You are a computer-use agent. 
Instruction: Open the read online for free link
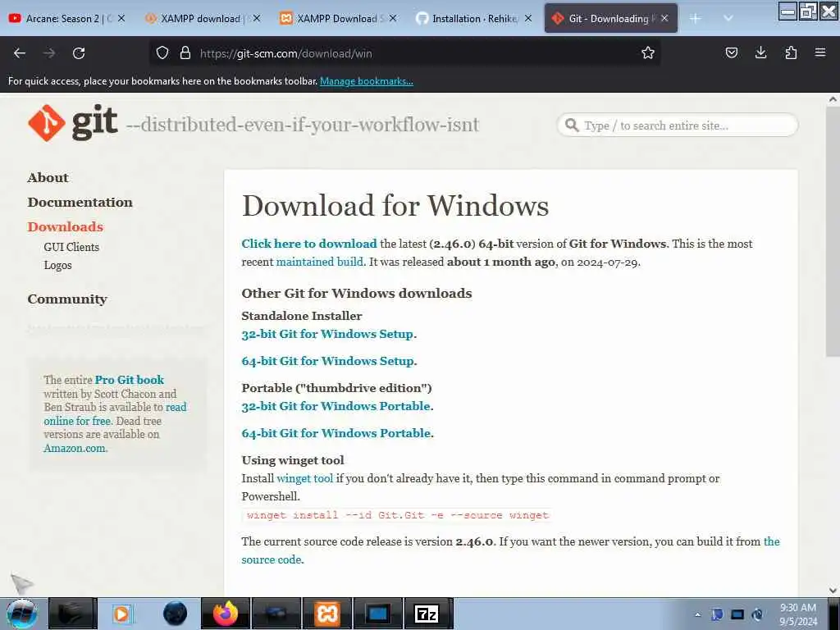coord(115,414)
